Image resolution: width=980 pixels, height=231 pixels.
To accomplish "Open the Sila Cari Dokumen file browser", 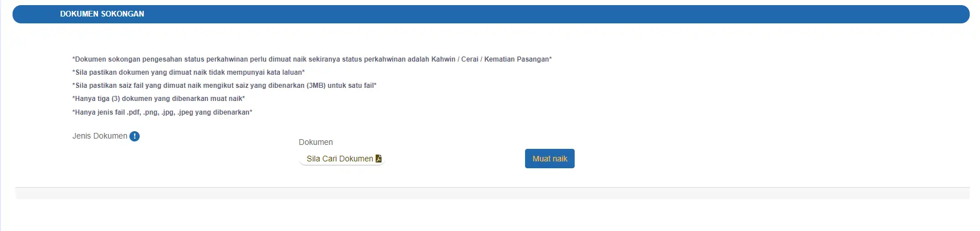I will click(x=342, y=159).
